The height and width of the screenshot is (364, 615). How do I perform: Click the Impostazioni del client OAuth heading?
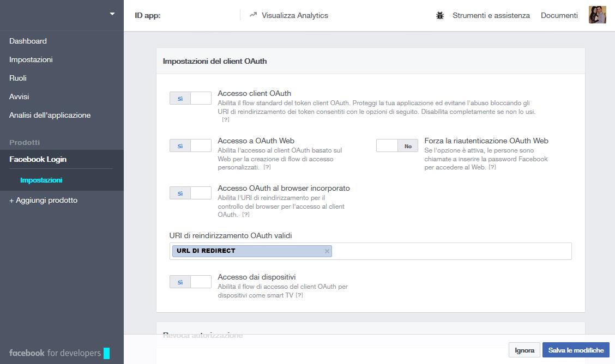point(215,61)
